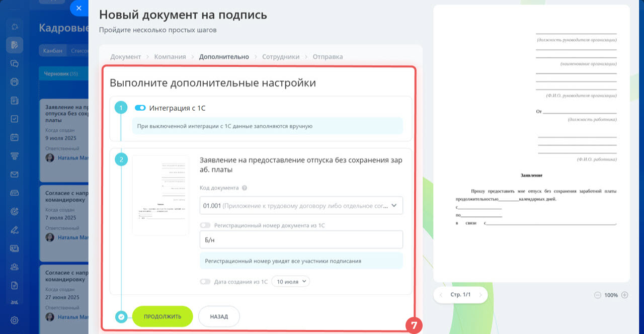
Task: Click the avatar on the 7 июля 2025 card
Action: [x=50, y=237]
